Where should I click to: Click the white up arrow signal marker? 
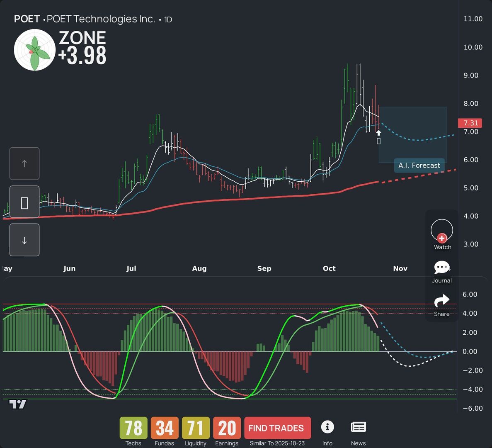tap(379, 133)
